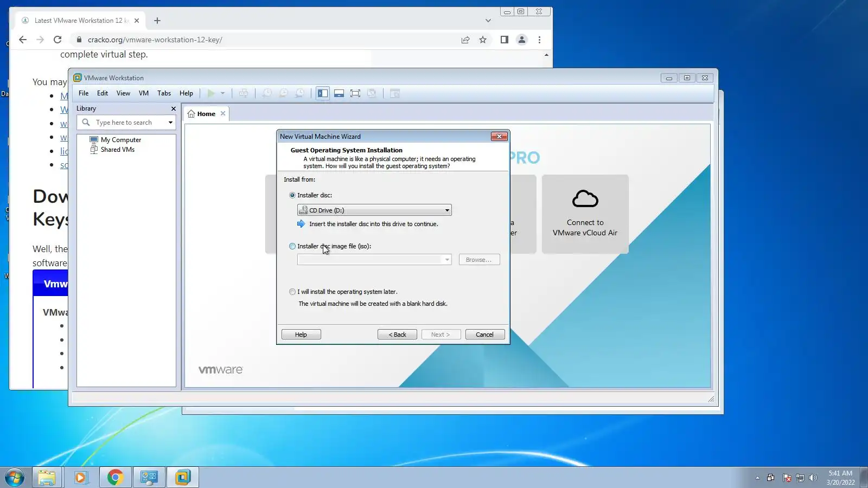Image resolution: width=868 pixels, height=488 pixels.
Task: Click the Chrome tab search chevron
Action: tap(488, 21)
